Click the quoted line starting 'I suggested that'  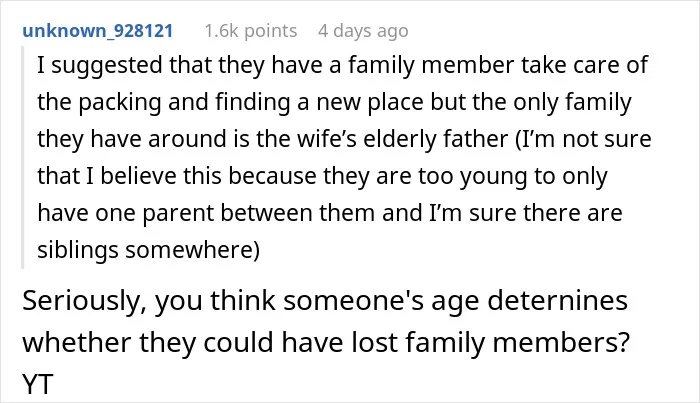(342, 65)
